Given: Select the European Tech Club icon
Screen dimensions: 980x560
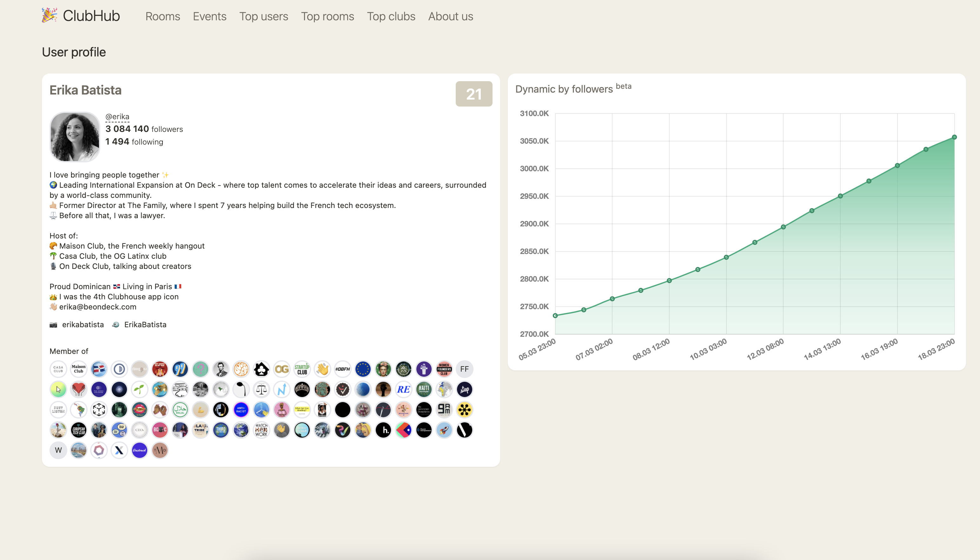Looking at the screenshot, I should tap(78, 430).
